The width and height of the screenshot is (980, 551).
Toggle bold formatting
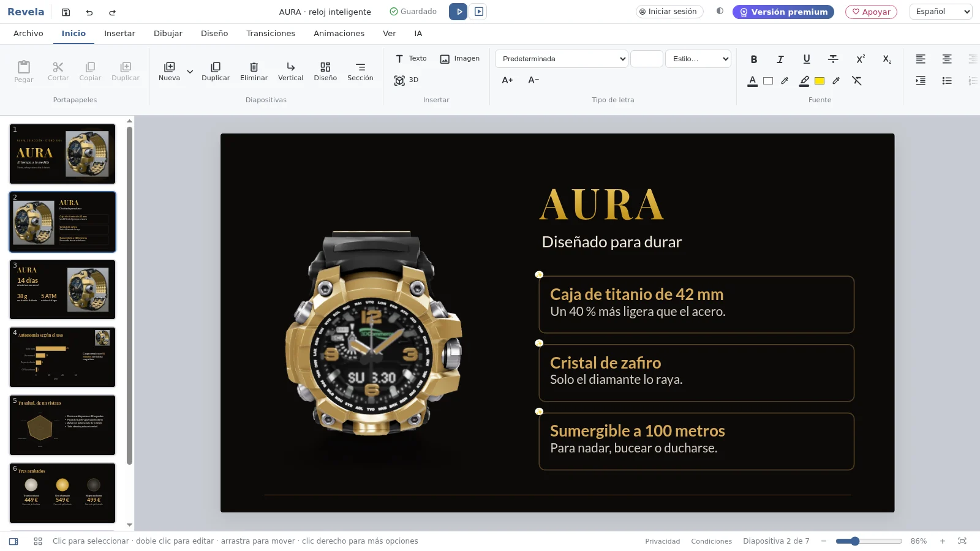click(x=753, y=59)
